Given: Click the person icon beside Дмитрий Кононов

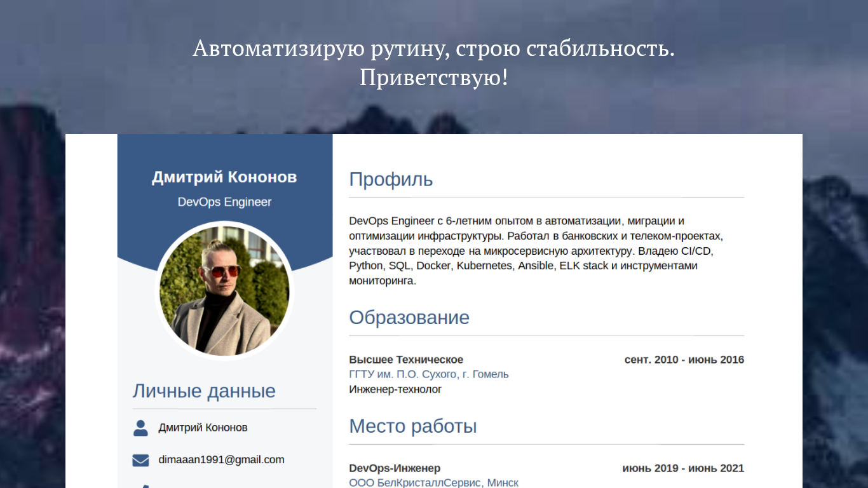Looking at the screenshot, I should pos(140,428).
